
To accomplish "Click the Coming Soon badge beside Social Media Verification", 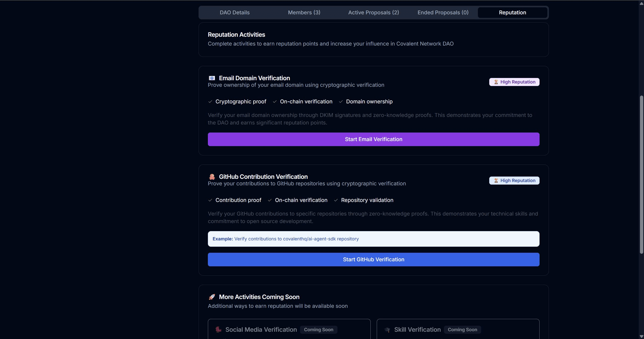I will pyautogui.click(x=318, y=330).
